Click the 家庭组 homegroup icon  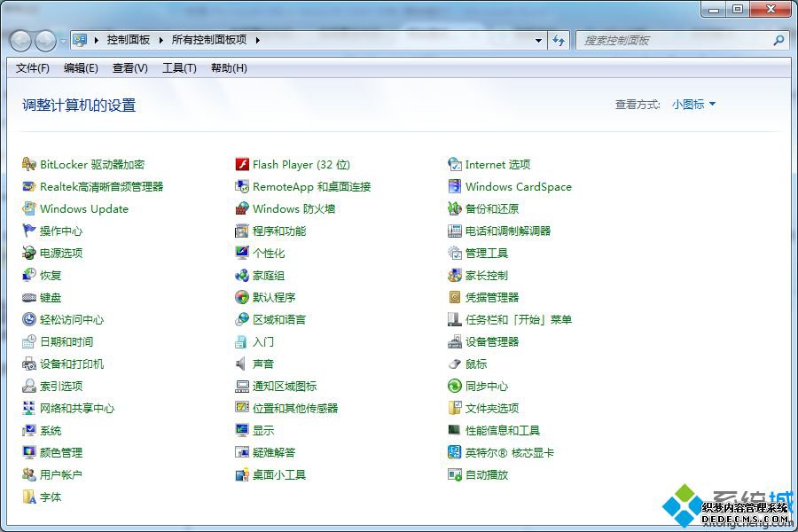click(x=242, y=276)
